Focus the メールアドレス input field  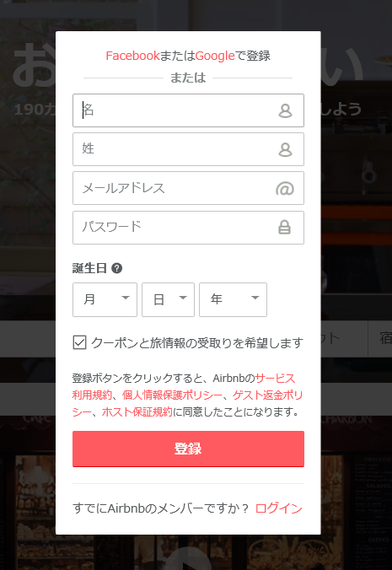[x=188, y=188]
